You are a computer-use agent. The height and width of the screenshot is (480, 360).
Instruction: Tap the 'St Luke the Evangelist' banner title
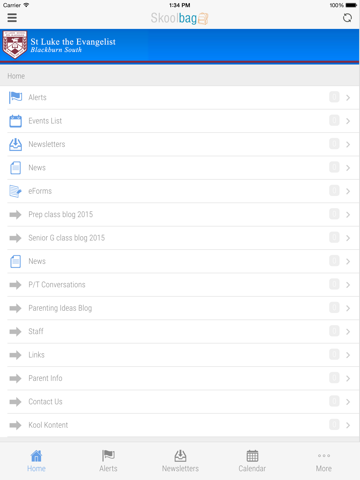click(x=73, y=42)
